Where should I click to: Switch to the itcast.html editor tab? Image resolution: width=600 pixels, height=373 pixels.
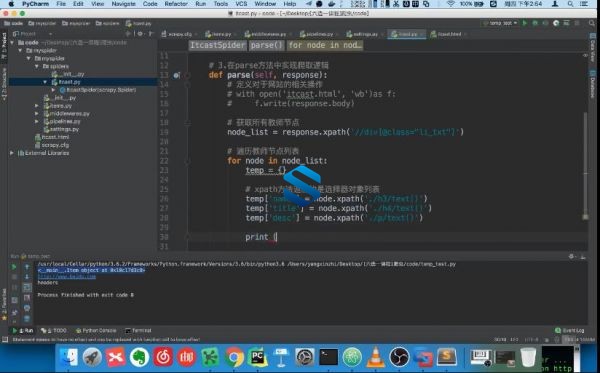(449, 34)
